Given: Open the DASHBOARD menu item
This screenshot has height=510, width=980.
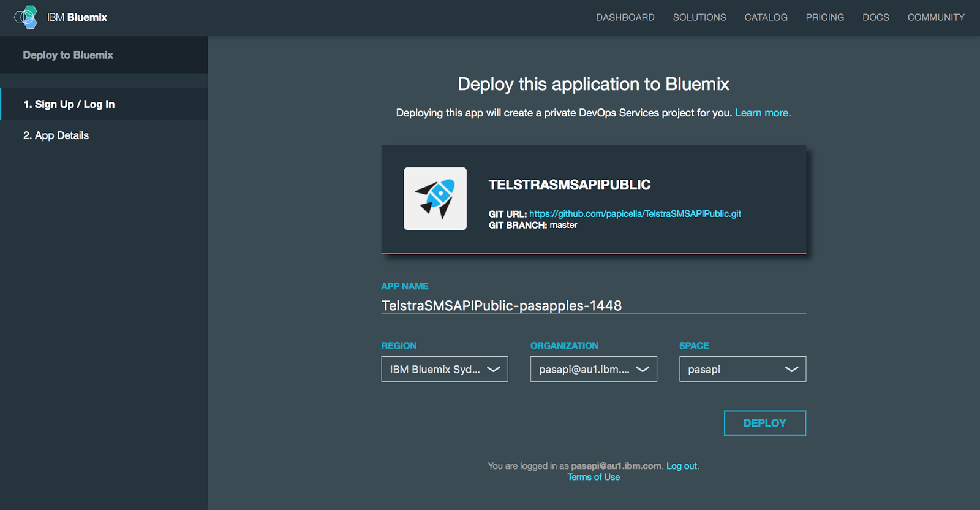Looking at the screenshot, I should [x=625, y=17].
